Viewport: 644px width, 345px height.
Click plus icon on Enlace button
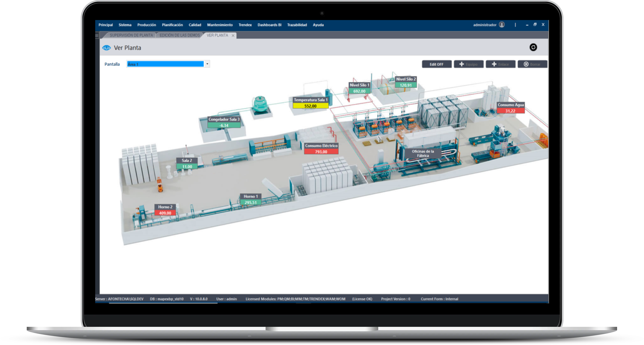coord(494,64)
